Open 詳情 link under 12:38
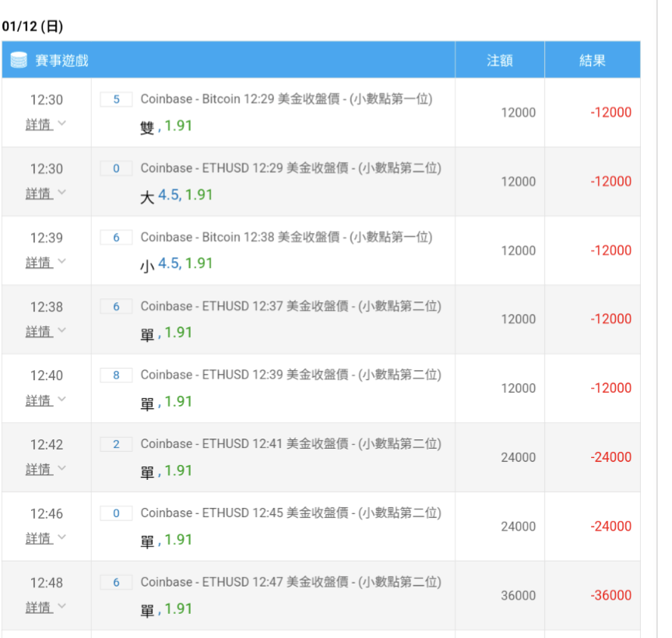The height and width of the screenshot is (638, 672). [x=39, y=332]
